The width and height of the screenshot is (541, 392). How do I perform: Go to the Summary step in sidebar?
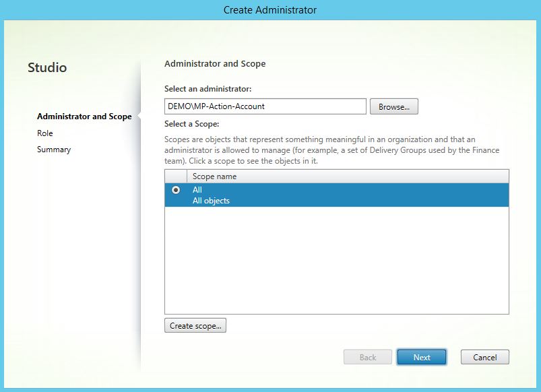pos(54,150)
